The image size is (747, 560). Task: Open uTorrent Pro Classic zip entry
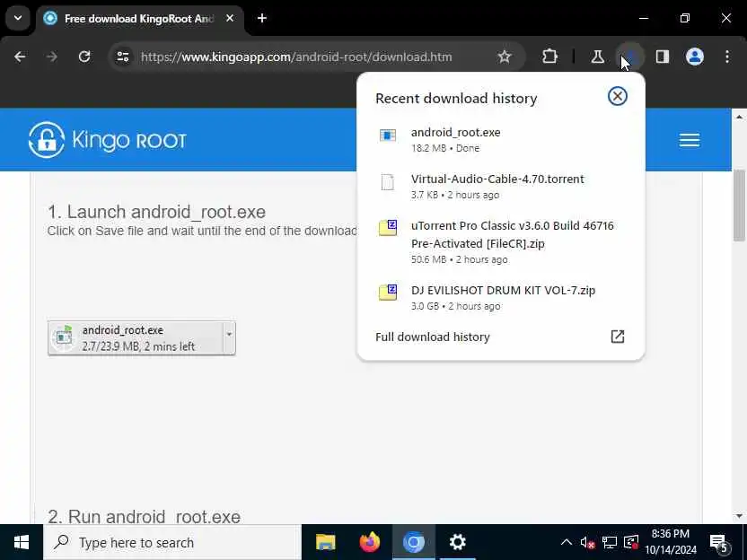pos(501,242)
